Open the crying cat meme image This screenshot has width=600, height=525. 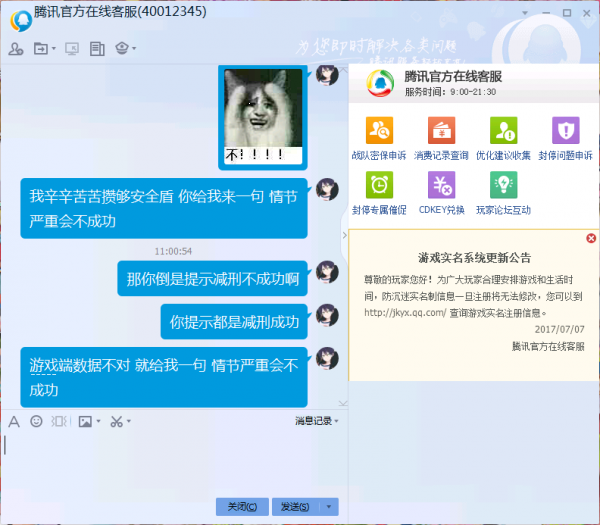pos(263,117)
